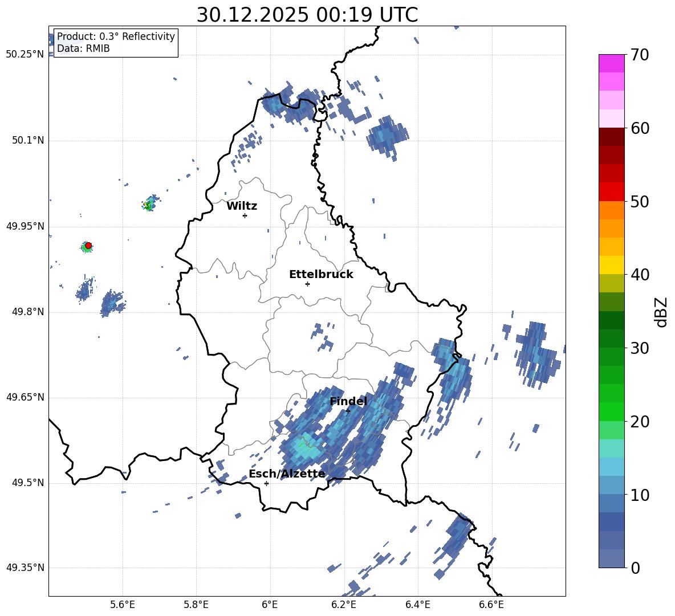Click the 6°E longitude axis label
Screen dimensions: 675x616
[270, 604]
